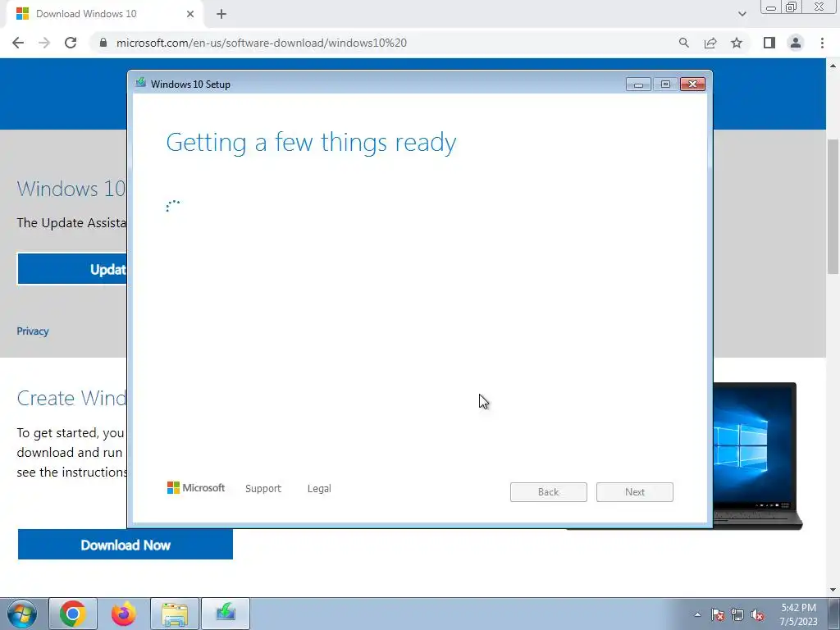Toggle the Chrome side panel icon
840x630 pixels.
tap(769, 43)
